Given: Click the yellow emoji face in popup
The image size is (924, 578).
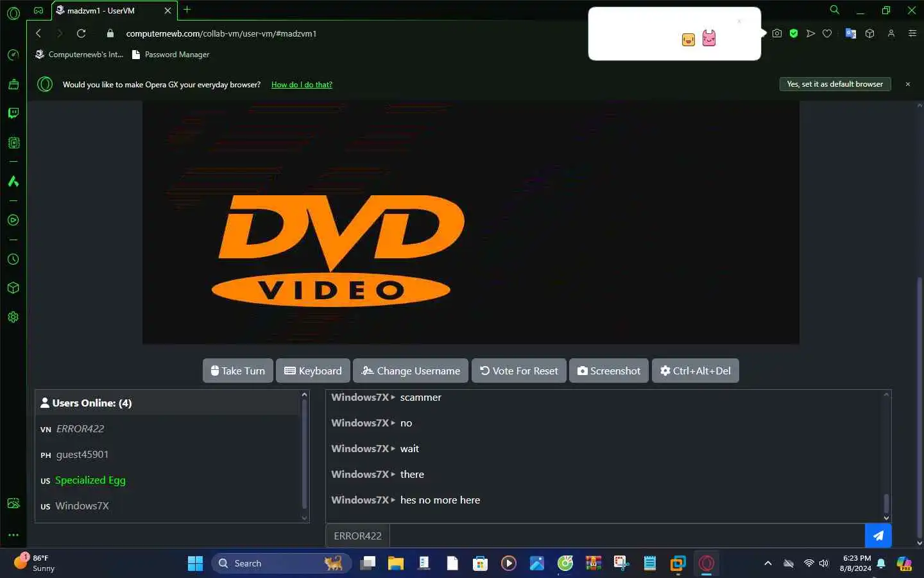Looking at the screenshot, I should [x=689, y=40].
